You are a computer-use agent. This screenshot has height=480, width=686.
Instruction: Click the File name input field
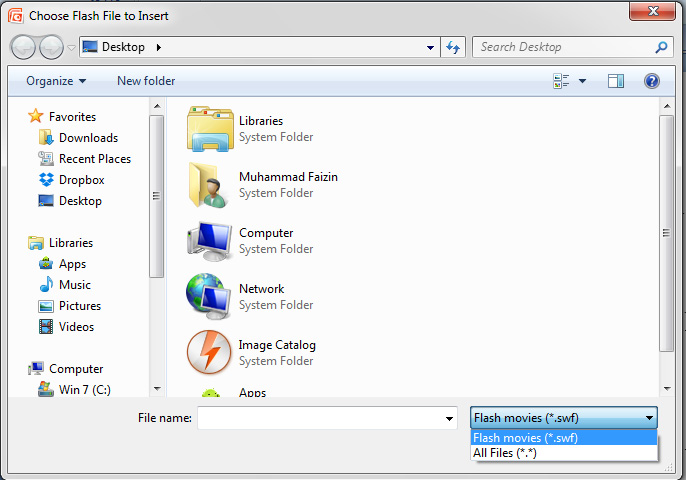[320, 418]
